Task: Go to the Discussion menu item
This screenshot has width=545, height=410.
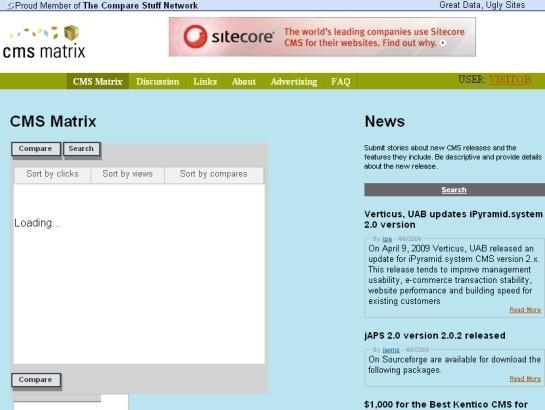Action: 157,81
